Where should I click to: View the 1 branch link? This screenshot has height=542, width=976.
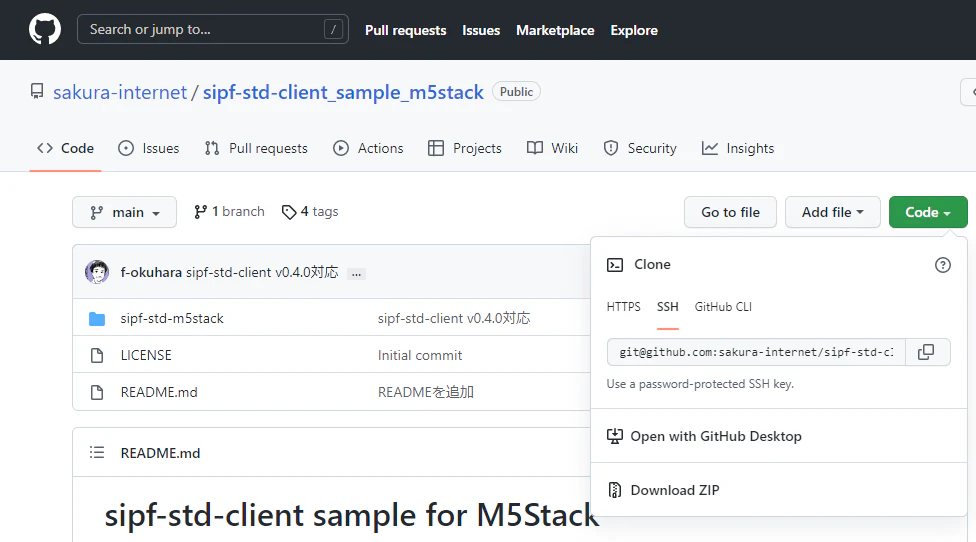229,212
